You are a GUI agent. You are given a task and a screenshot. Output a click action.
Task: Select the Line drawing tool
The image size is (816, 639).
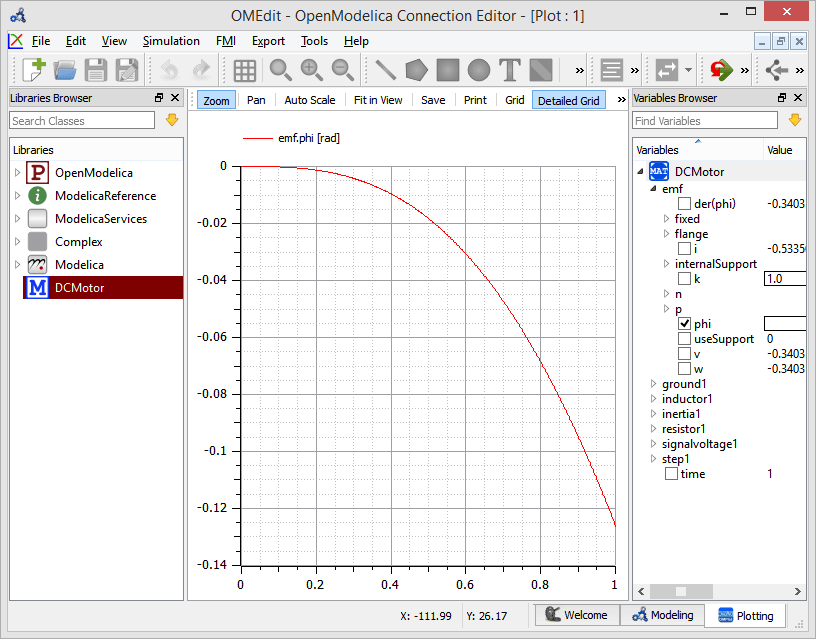click(383, 70)
